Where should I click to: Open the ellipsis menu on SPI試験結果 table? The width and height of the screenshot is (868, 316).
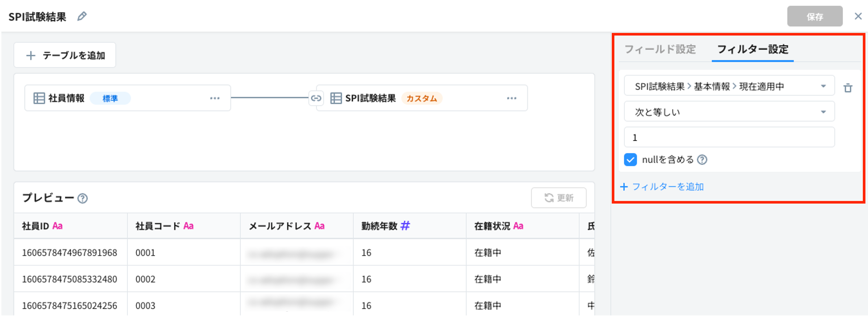(512, 98)
